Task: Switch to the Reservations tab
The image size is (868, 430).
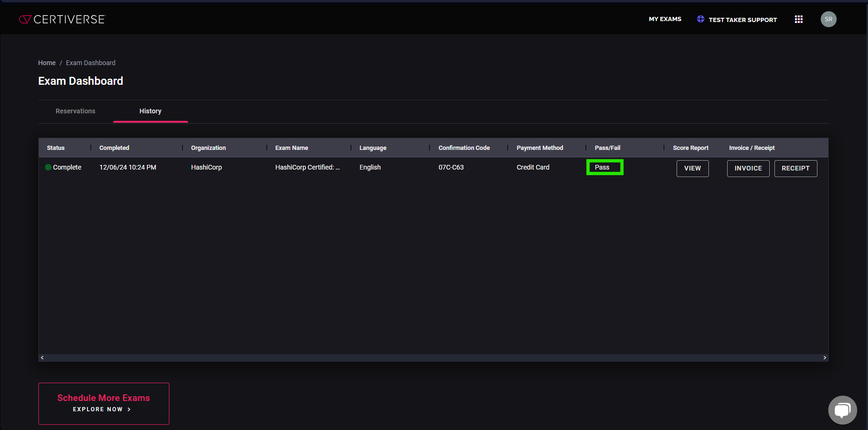Action: [x=75, y=111]
